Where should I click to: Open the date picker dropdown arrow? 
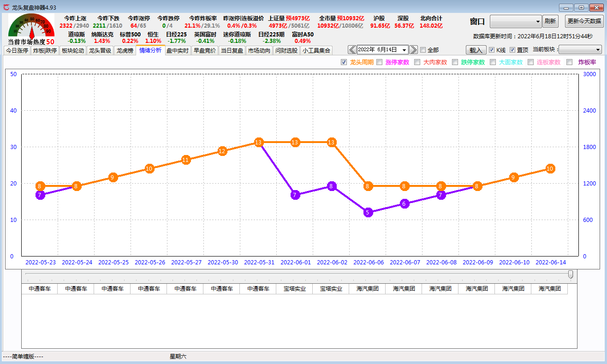point(405,50)
